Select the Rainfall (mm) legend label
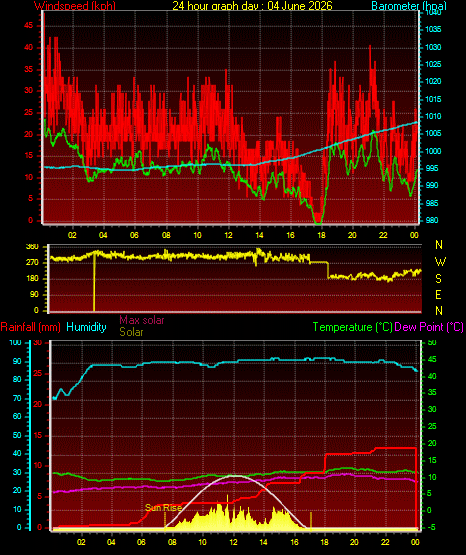Viewport: 466px width, 555px height. point(30,327)
